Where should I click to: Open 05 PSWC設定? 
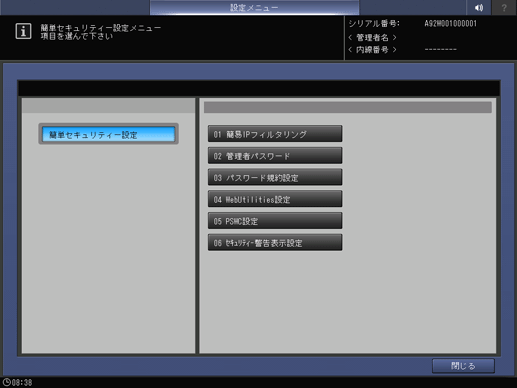[x=275, y=221]
